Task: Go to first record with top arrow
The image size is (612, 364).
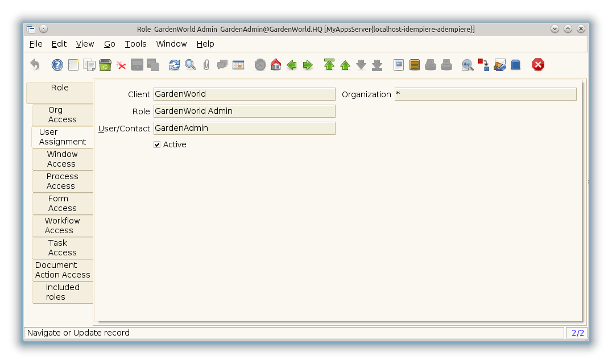Action: pos(329,65)
